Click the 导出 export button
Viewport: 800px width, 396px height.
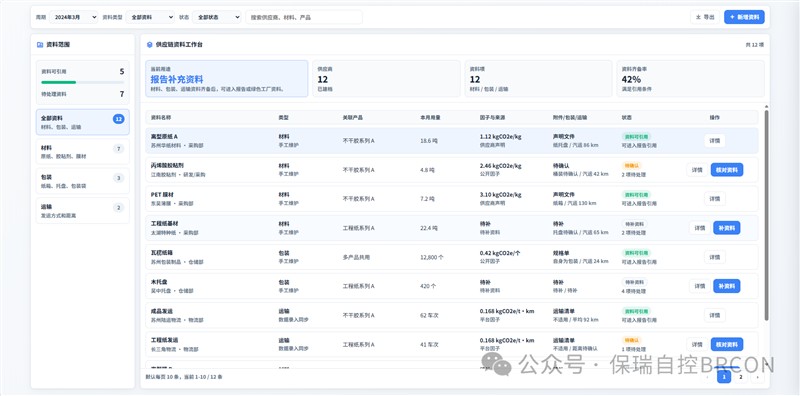pos(705,17)
